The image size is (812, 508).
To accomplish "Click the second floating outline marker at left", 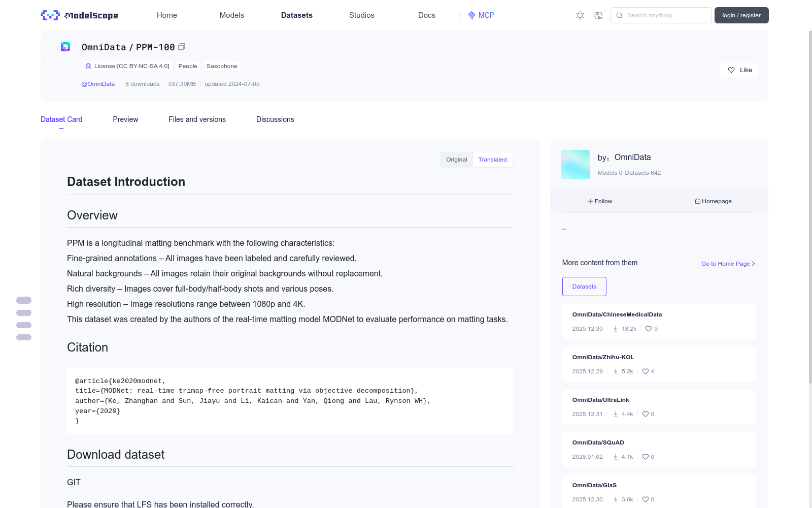I will point(24,313).
